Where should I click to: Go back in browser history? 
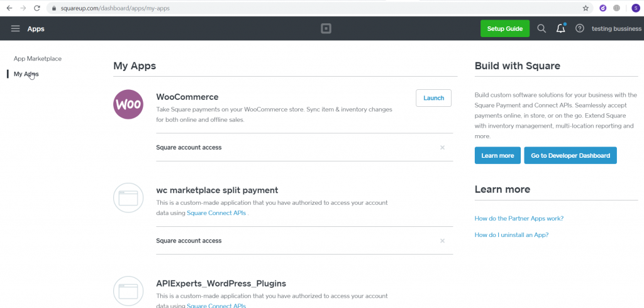coord(9,8)
